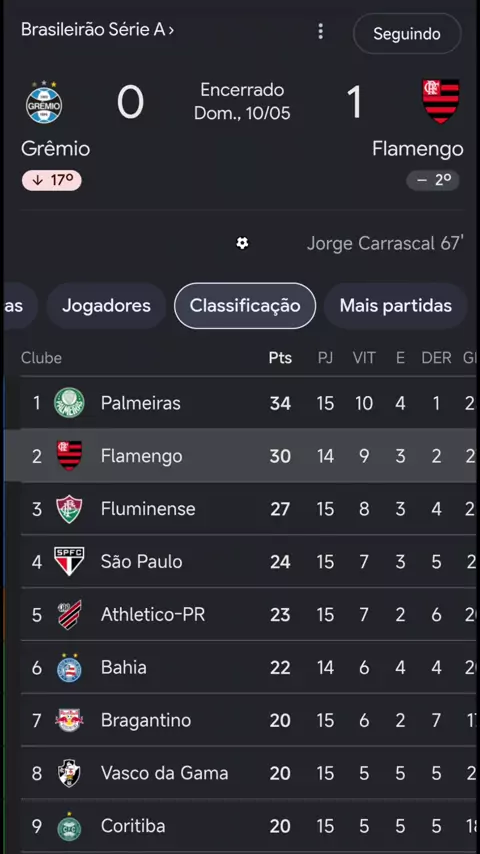
Task: Switch to the Jogadores tab
Action: (106, 306)
